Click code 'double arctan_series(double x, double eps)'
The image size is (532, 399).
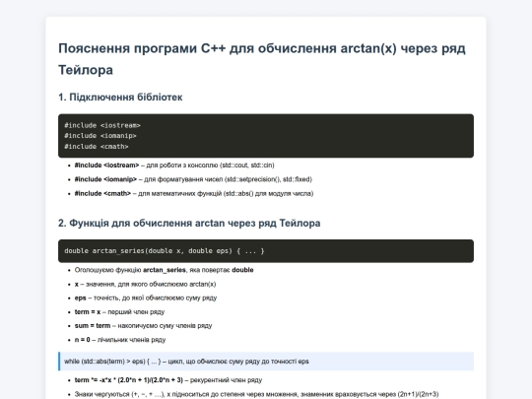coord(165,251)
